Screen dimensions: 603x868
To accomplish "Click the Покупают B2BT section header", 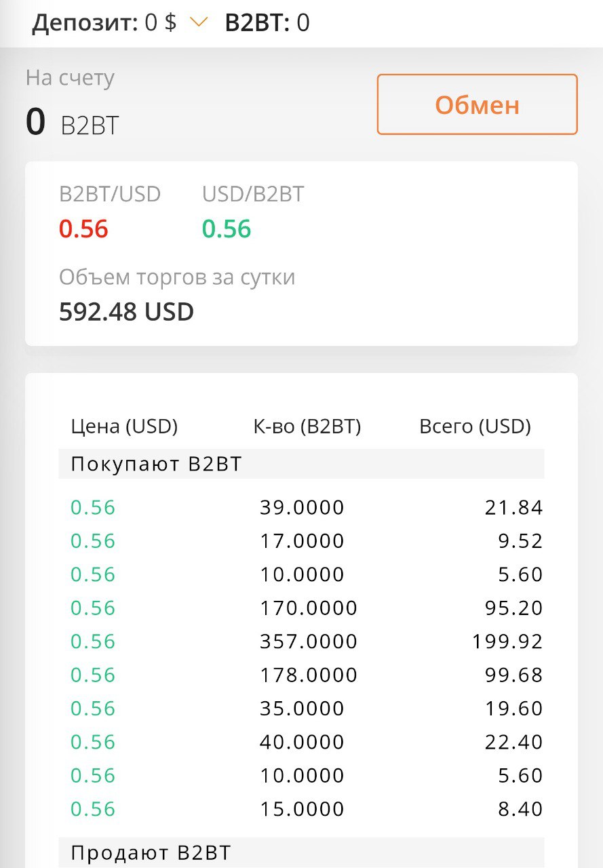I will pos(301,465).
